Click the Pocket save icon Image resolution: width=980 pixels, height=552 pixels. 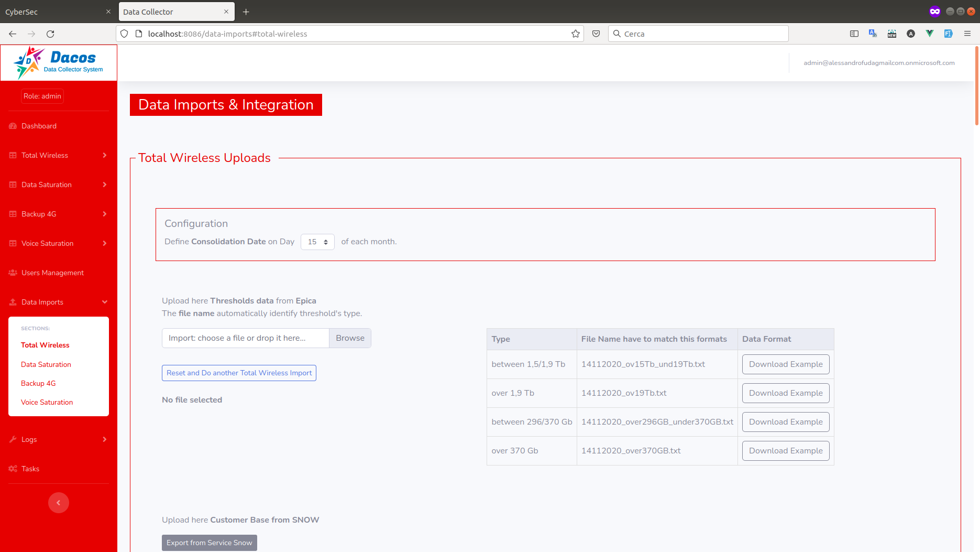tap(596, 34)
